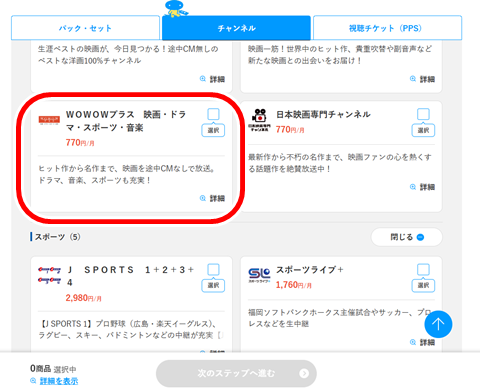Screen dimensions: 480x391
Task: Open 詳細を表示 link in bottom bar
Action: (x=59, y=381)
